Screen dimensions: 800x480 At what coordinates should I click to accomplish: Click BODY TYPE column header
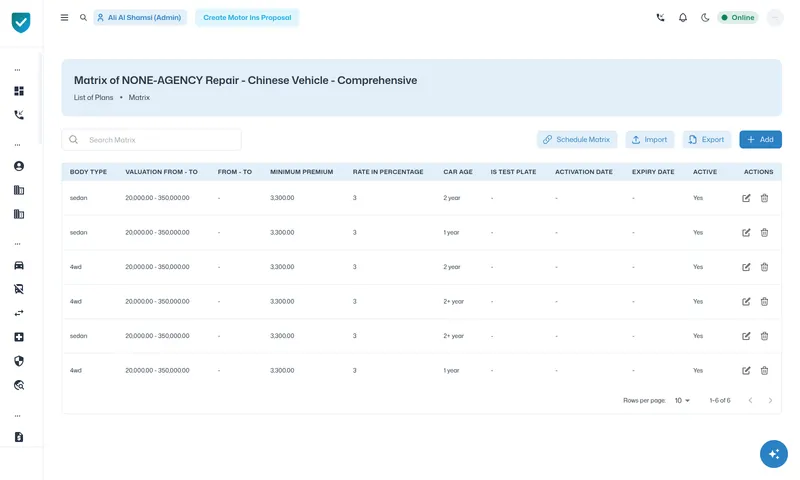click(88, 172)
